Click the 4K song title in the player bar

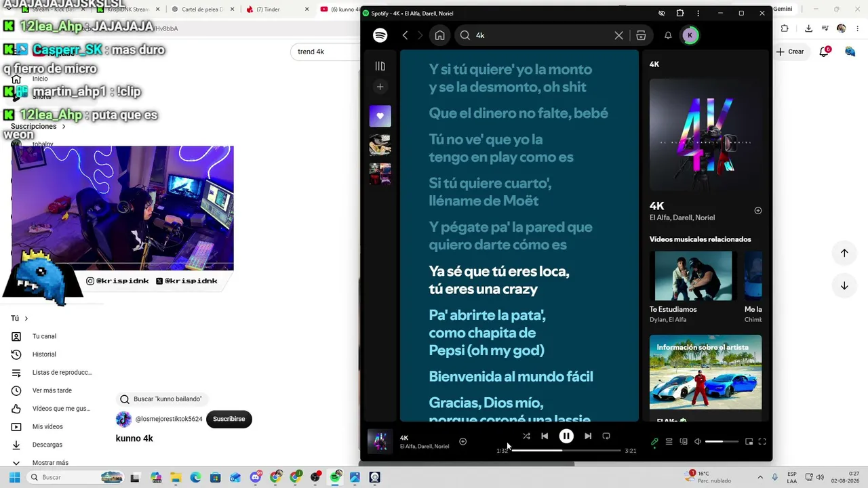click(x=404, y=438)
